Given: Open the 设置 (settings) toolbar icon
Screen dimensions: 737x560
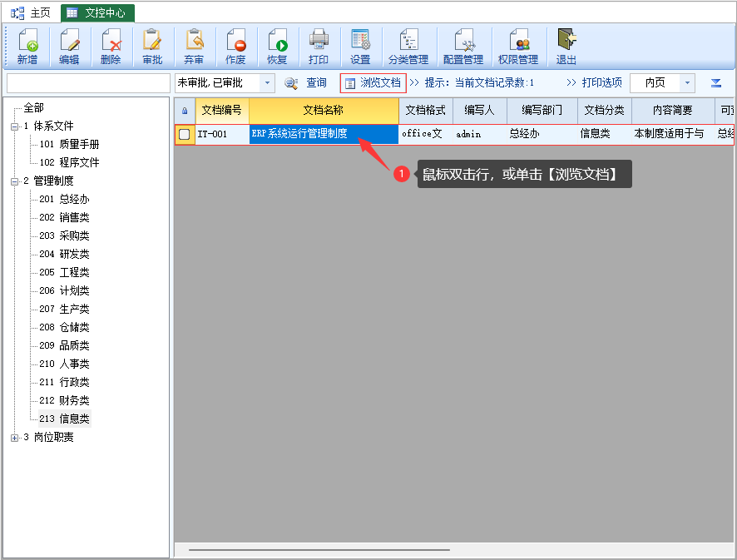Looking at the screenshot, I should (x=360, y=46).
